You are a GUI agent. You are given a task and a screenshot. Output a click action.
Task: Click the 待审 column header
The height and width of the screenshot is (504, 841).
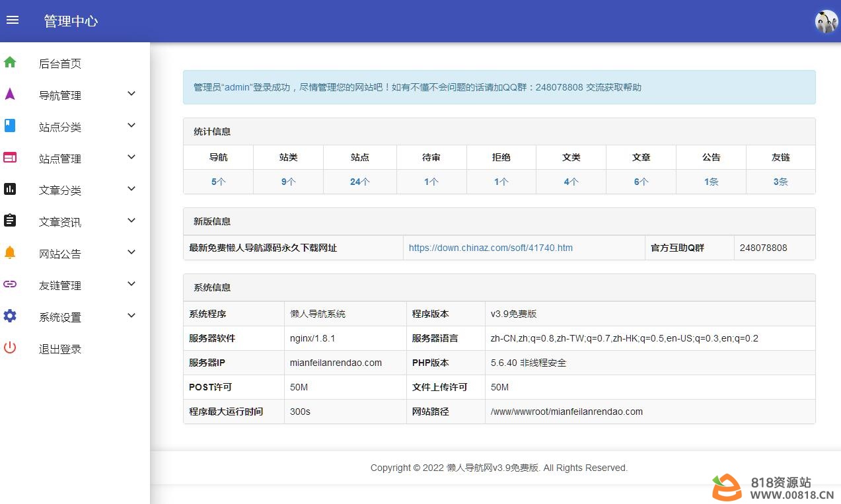tap(431, 157)
